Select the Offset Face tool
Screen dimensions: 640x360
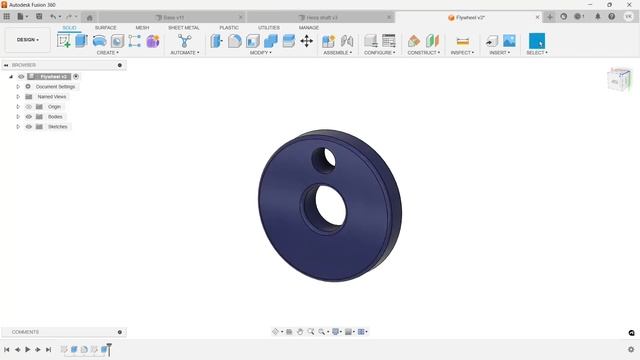coord(289,41)
